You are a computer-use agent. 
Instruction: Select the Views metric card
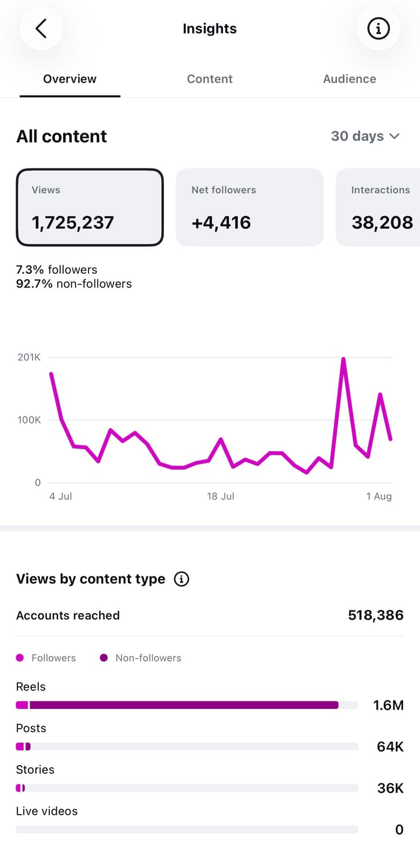click(x=90, y=207)
